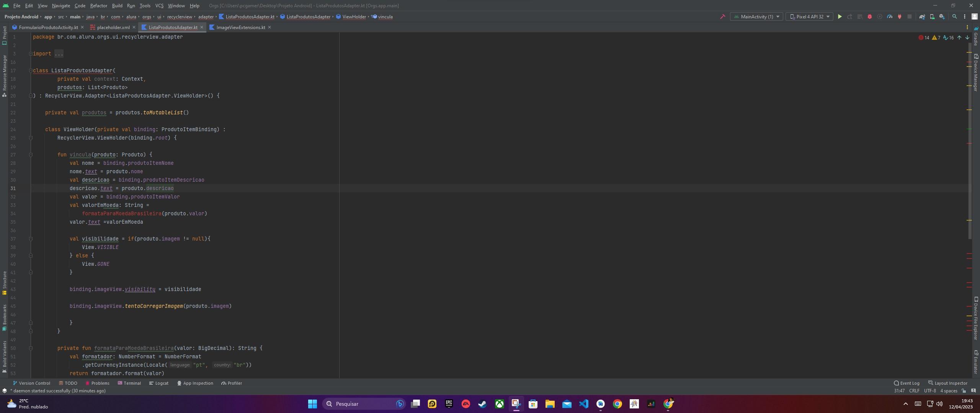This screenshot has height=413, width=980.
Task: Open the Bookmarks sidebar panel
Action: coord(4,317)
